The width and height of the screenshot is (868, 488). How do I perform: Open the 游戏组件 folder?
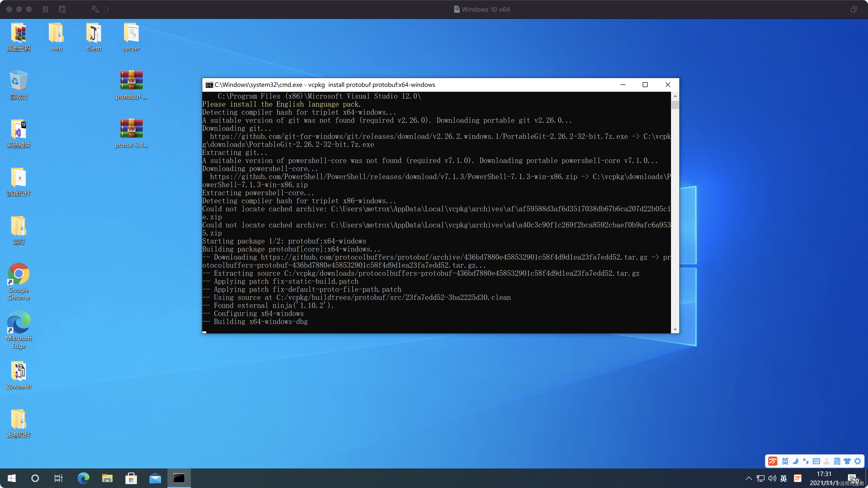point(19,182)
